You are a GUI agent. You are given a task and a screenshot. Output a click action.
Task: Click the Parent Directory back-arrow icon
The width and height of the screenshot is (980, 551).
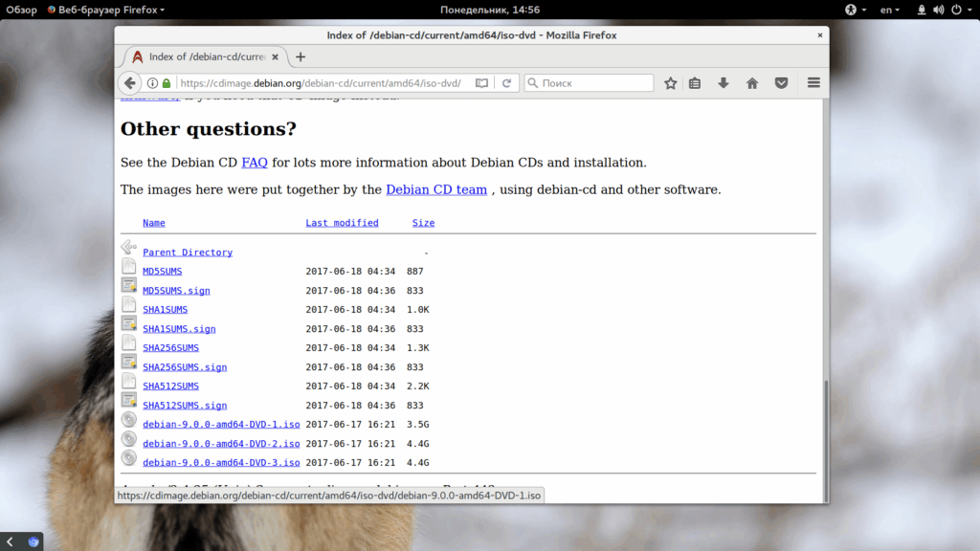pyautogui.click(x=129, y=248)
